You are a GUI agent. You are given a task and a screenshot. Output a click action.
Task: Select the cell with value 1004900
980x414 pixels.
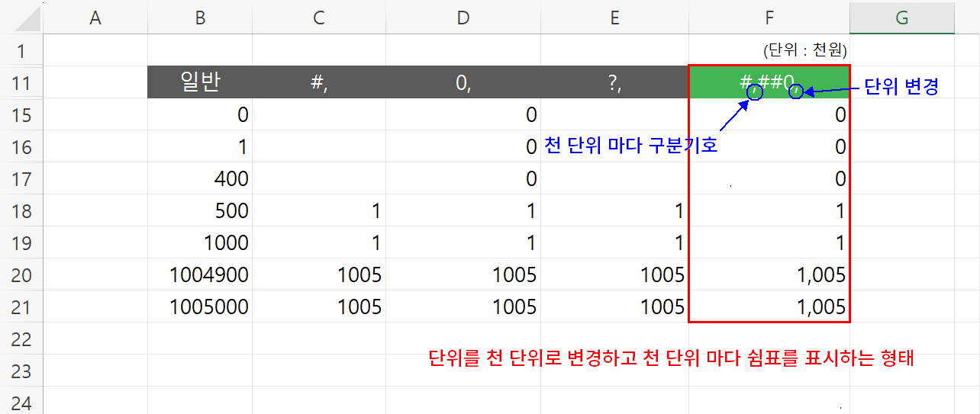(200, 274)
